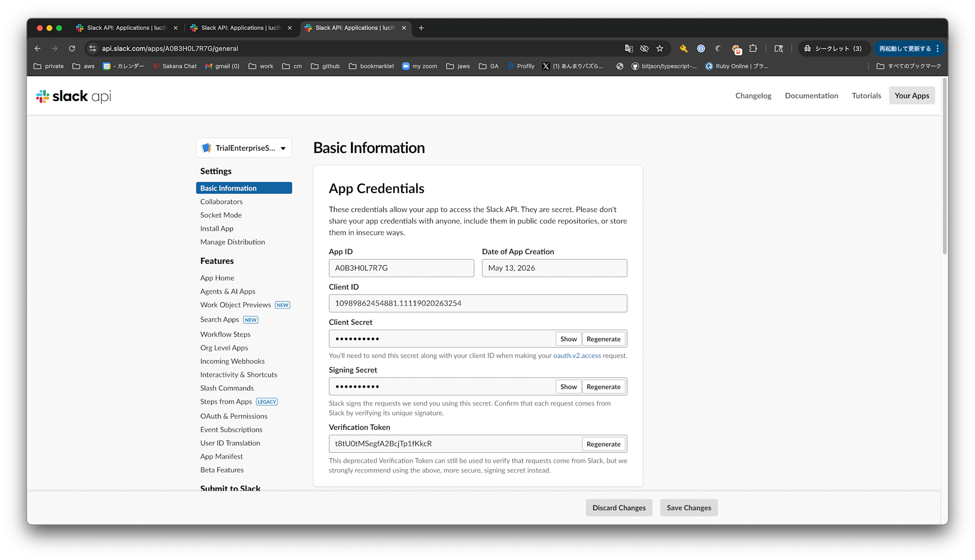Open the my zoom bookmark
975x560 pixels.
point(419,66)
